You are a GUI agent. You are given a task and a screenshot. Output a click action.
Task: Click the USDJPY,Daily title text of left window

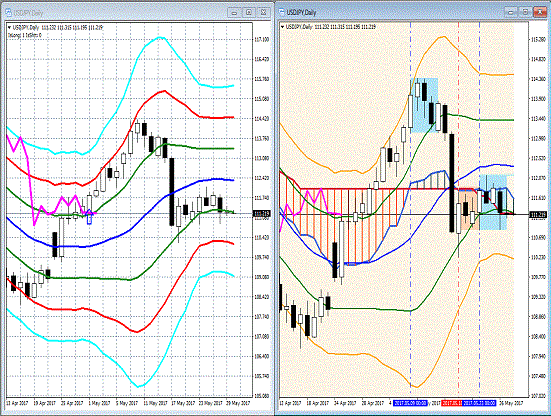point(28,13)
